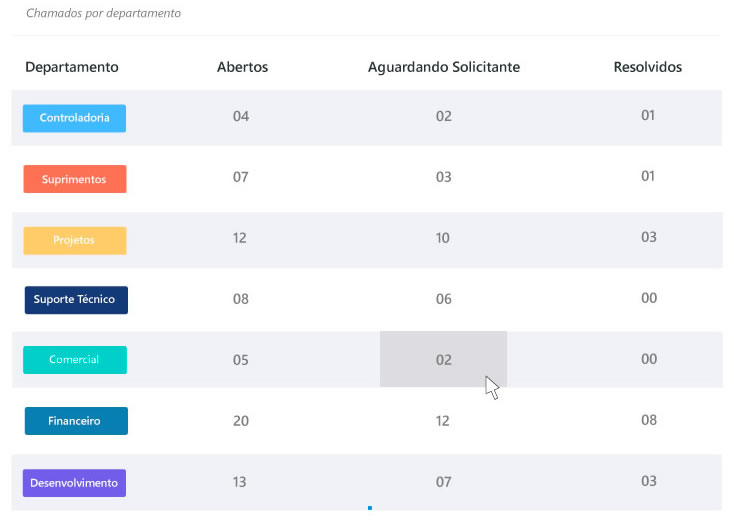Viewport: 734px width, 520px height.
Task: Click Controladoria open tickets value 04
Action: pyautogui.click(x=241, y=116)
